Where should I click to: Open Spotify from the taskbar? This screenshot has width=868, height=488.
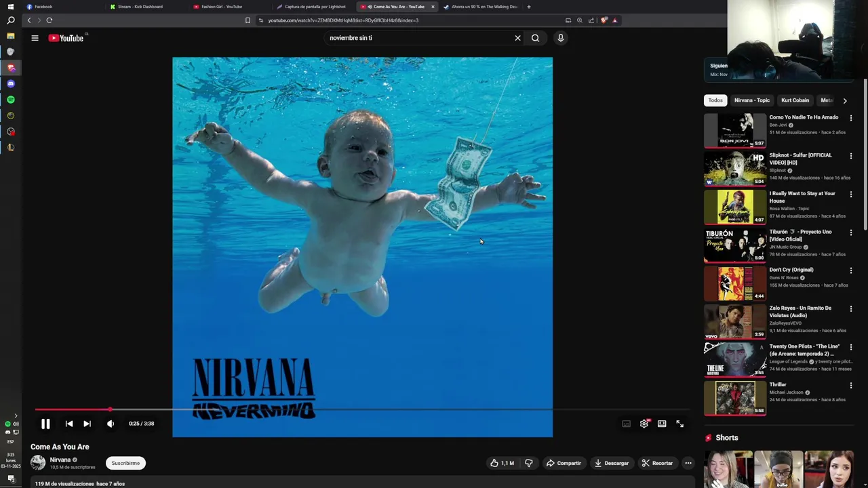pyautogui.click(x=10, y=100)
